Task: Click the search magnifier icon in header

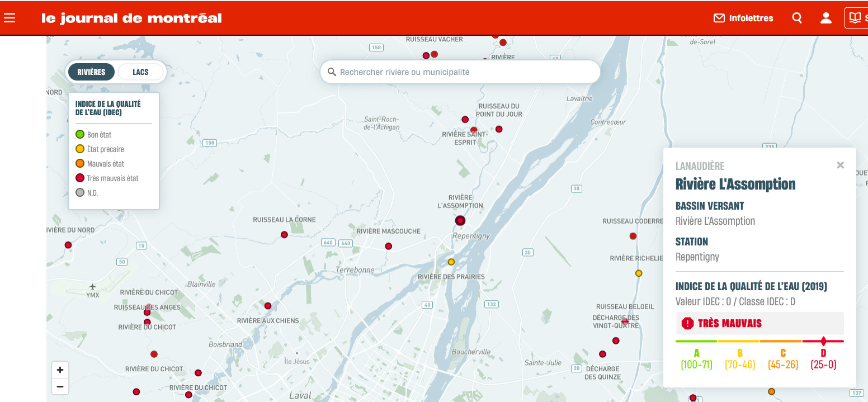Action: (x=797, y=18)
